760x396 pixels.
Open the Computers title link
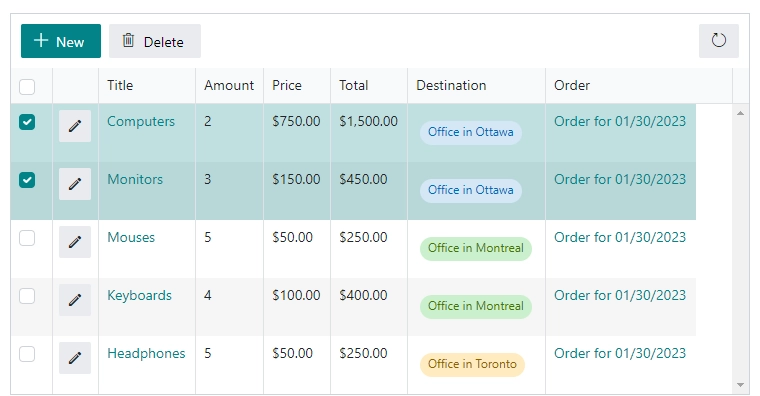click(x=141, y=121)
